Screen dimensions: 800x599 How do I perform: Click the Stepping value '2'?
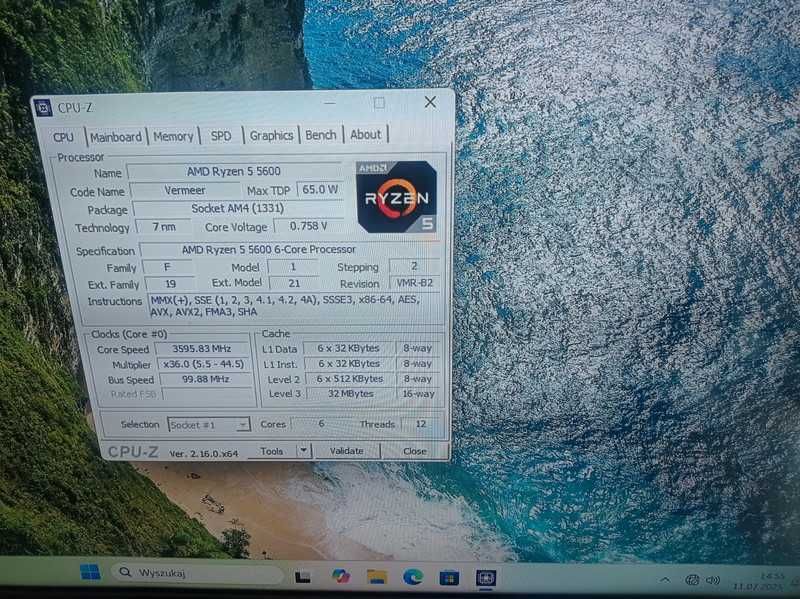pyautogui.click(x=414, y=266)
